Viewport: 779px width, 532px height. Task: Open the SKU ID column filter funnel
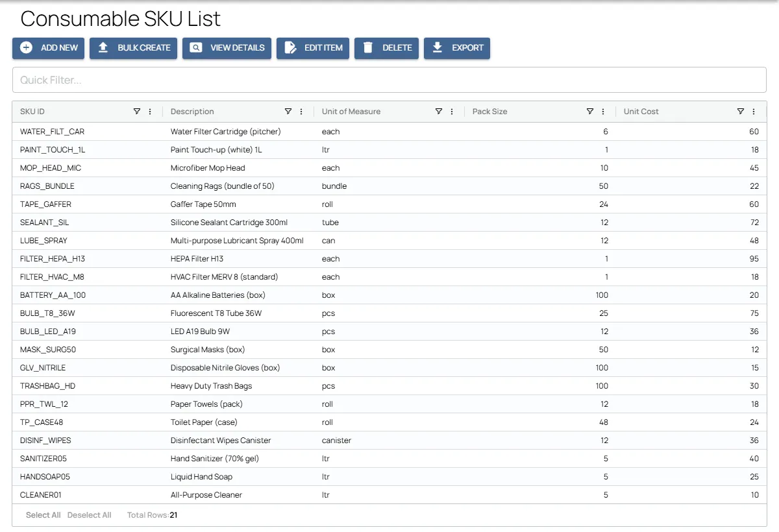tap(137, 112)
